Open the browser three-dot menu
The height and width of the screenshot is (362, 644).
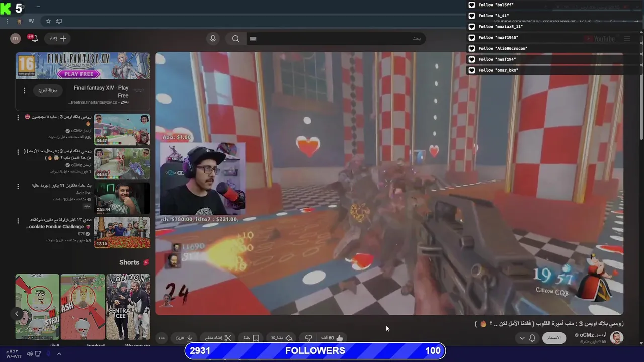7,21
